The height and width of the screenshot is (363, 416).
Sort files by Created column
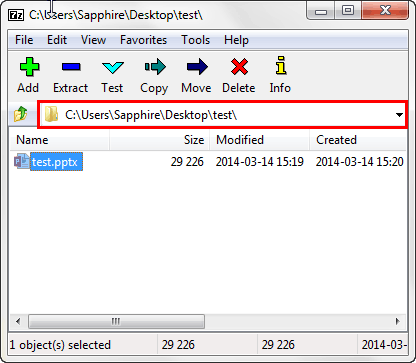[x=357, y=140]
